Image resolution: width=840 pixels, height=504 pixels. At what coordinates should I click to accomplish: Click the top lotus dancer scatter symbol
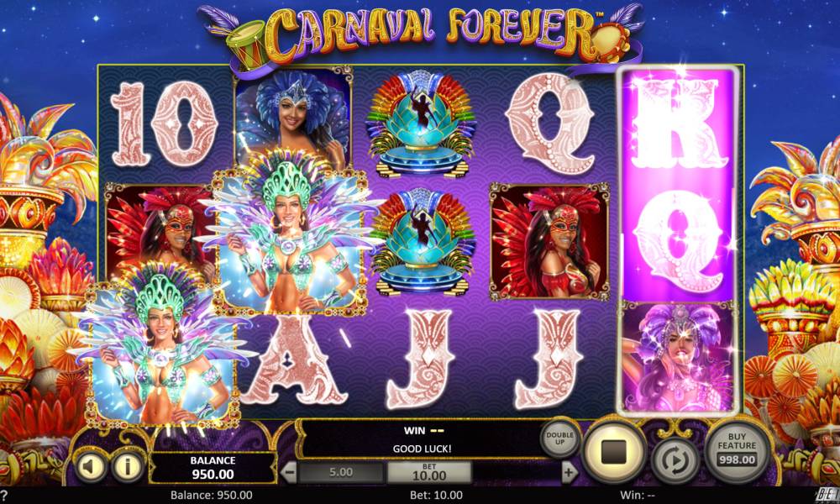click(x=422, y=123)
